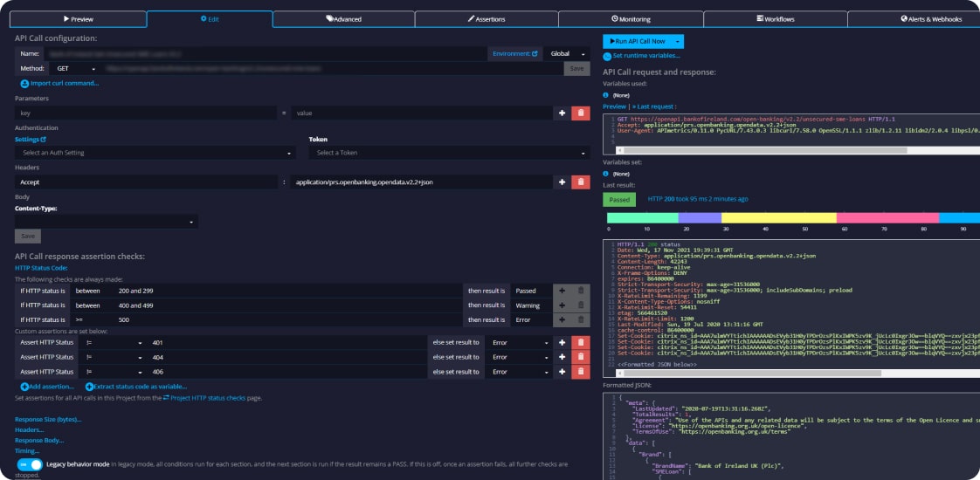Screen dimensions: 980x480
Task: Toggle Legacy behavior mode switch
Action: (31, 464)
